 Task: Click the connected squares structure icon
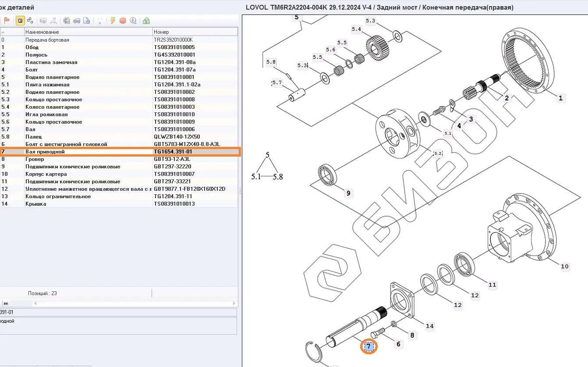30,21
